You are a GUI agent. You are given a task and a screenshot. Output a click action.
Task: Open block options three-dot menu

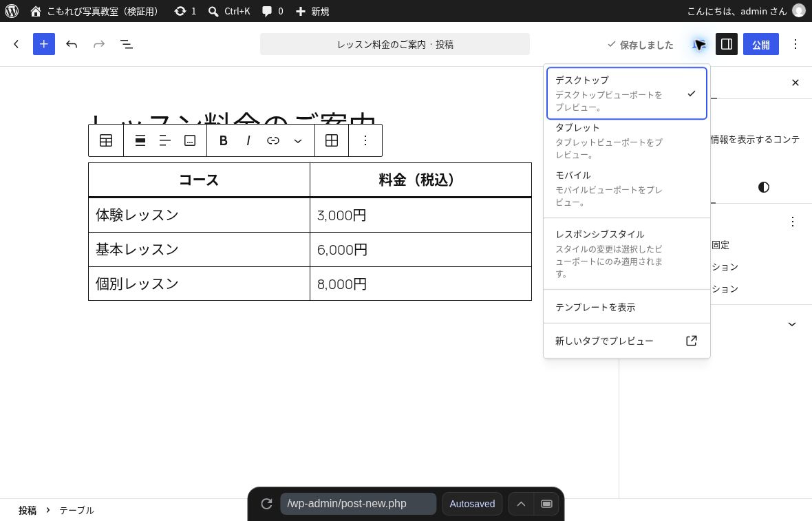[x=365, y=140]
